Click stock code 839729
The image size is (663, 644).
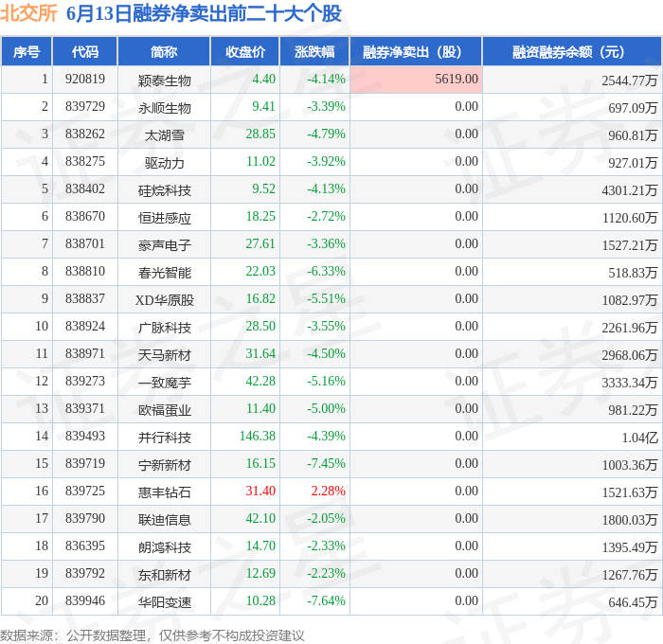tap(85, 107)
